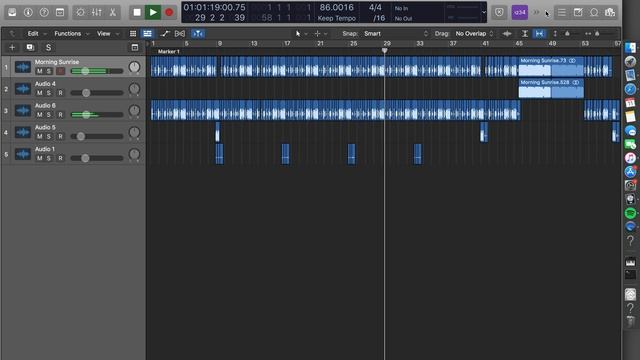Select the Morning Sunrise.528 region on Audio 4
The image size is (640, 360).
point(551,88)
